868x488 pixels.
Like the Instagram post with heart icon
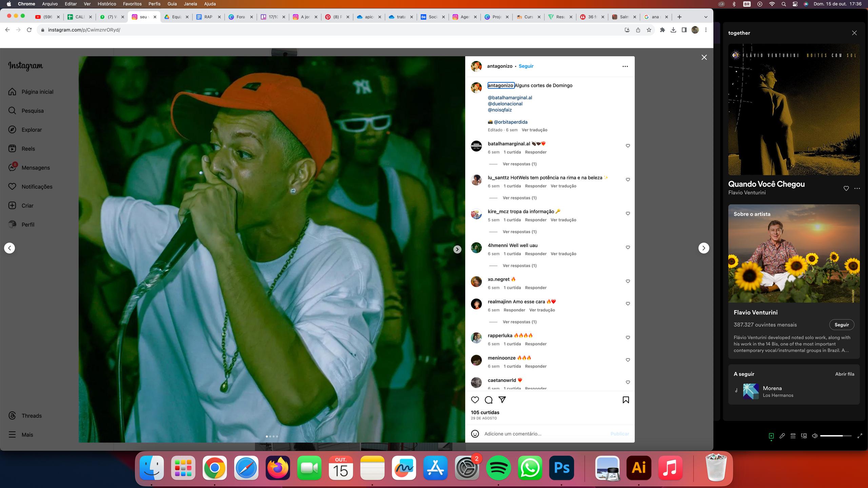tap(475, 400)
